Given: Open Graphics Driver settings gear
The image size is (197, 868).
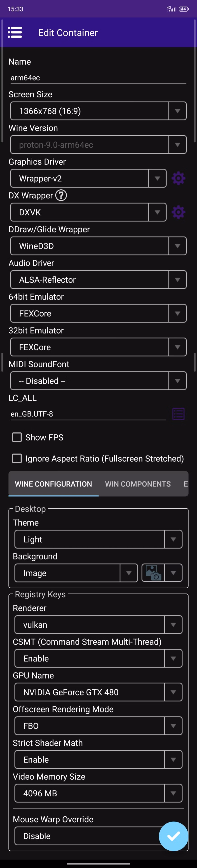Looking at the screenshot, I should point(178,178).
